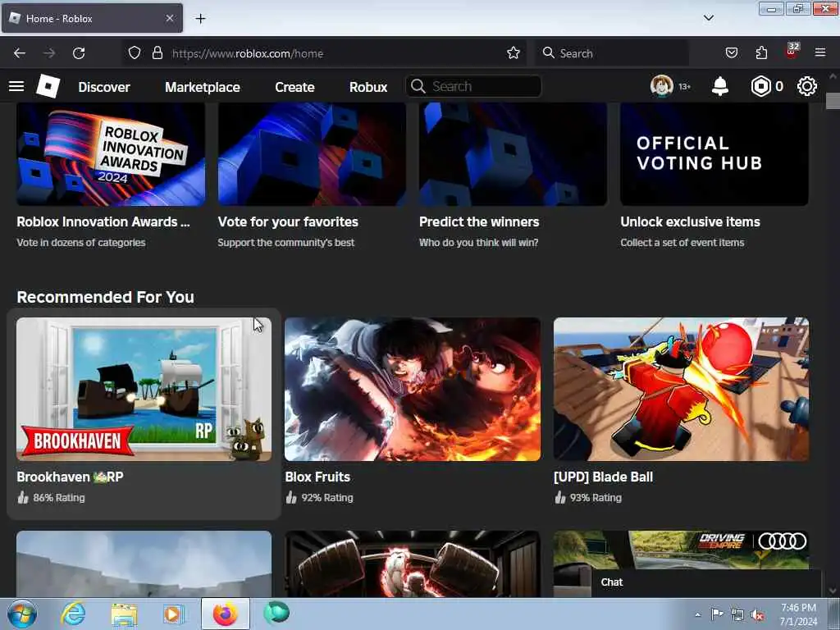Close the Home - Roblox tab

[169, 18]
